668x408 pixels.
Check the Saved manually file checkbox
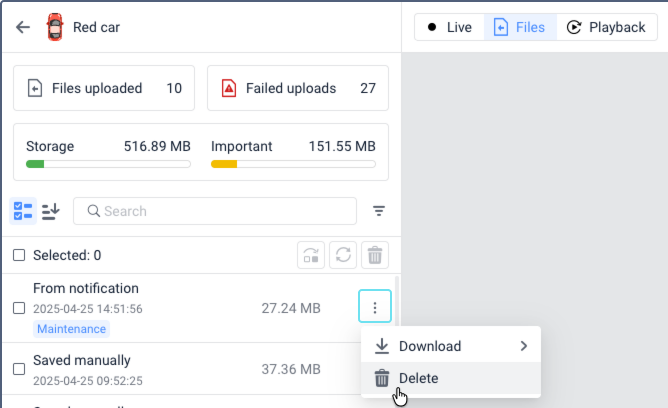19,369
